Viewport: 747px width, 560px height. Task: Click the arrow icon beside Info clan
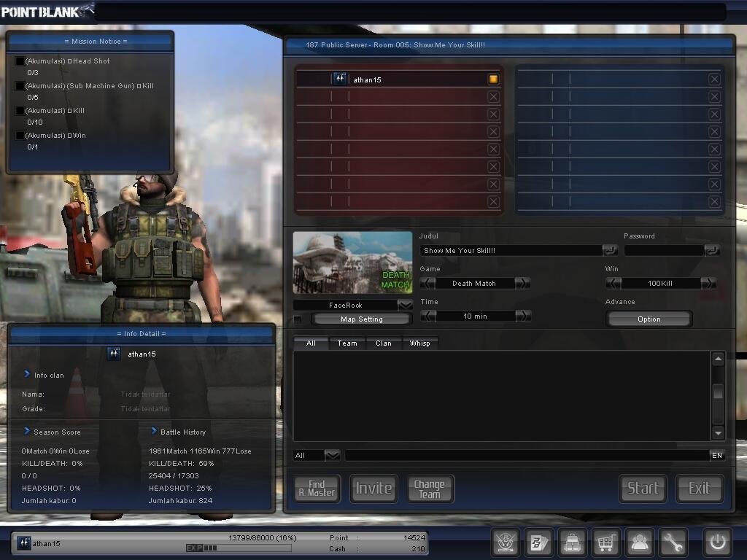[27, 374]
